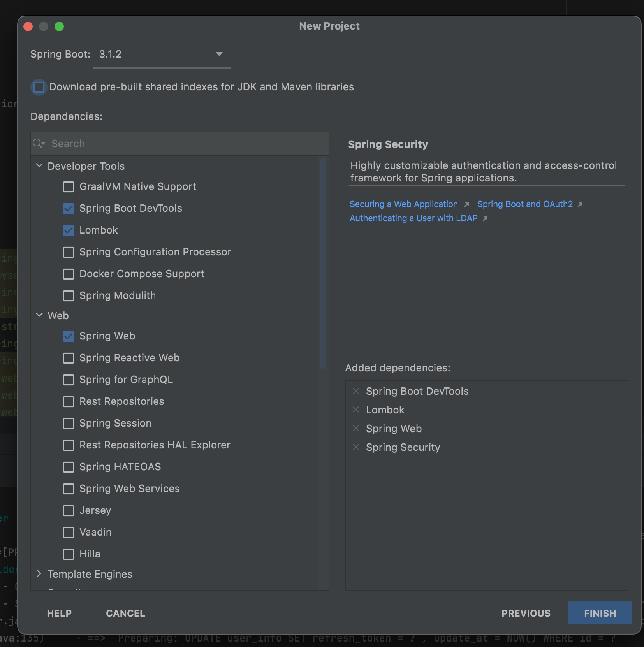Select the Web category tree label
Image resolution: width=644 pixels, height=647 pixels.
[x=58, y=316]
